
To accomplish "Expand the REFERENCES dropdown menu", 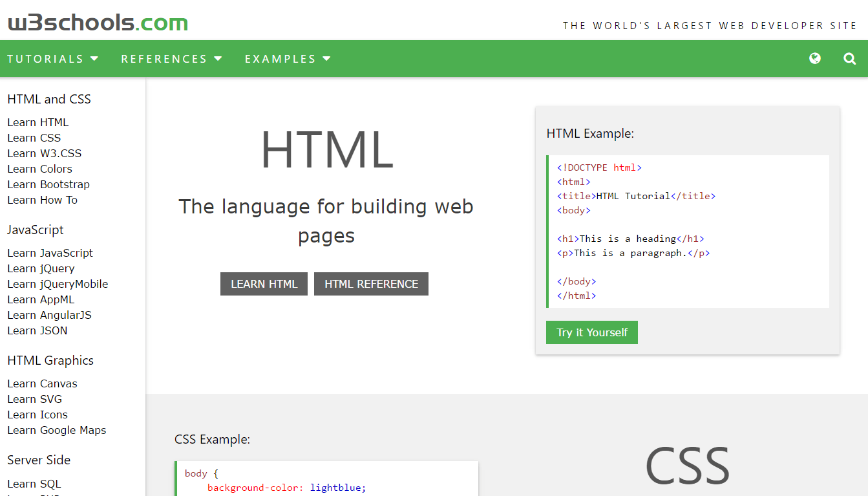I will 172,59.
